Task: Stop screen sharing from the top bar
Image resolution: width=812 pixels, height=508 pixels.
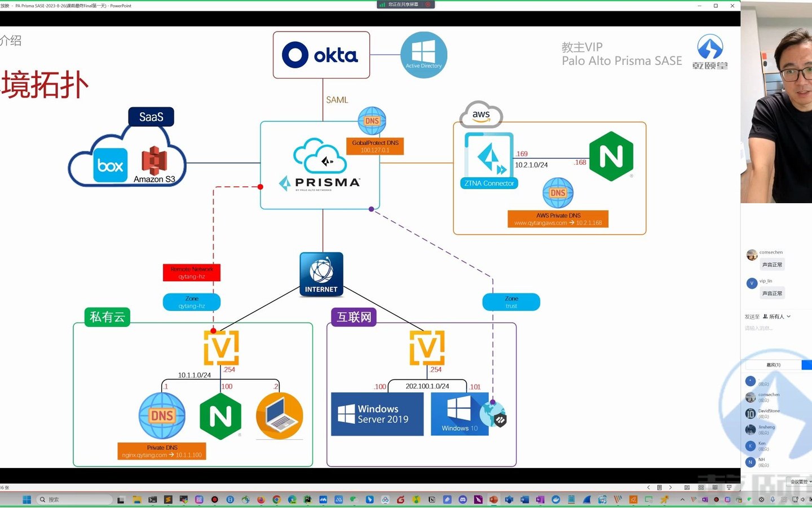Action: pos(427,5)
